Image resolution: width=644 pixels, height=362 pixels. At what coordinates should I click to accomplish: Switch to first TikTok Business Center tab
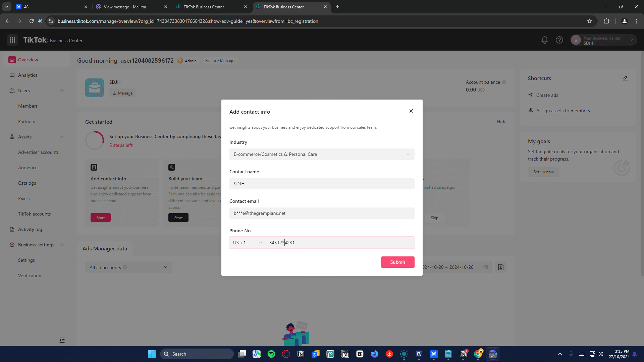click(x=211, y=7)
